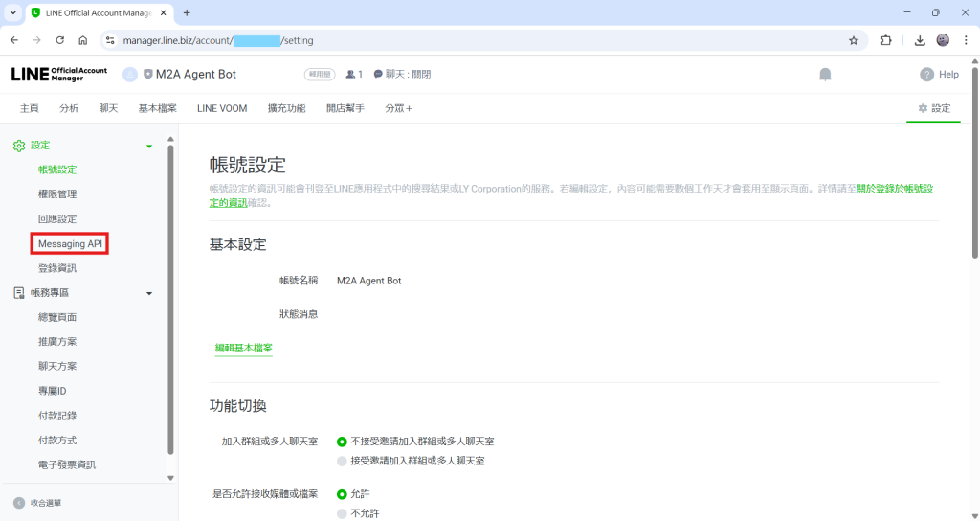Open Chrome profile avatar
Image resolution: width=980 pixels, height=521 pixels.
pos(943,40)
